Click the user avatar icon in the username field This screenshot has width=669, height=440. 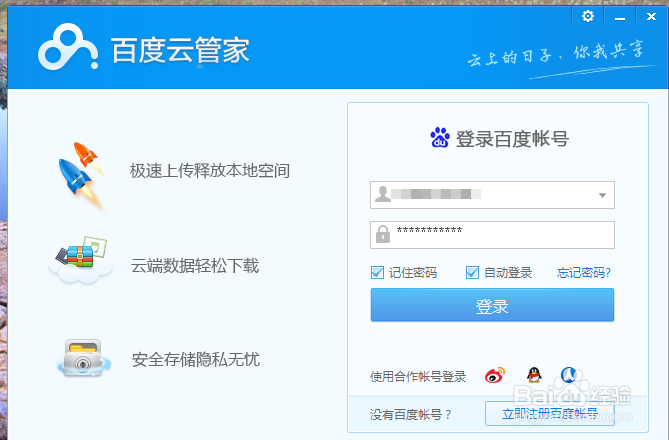tap(383, 194)
